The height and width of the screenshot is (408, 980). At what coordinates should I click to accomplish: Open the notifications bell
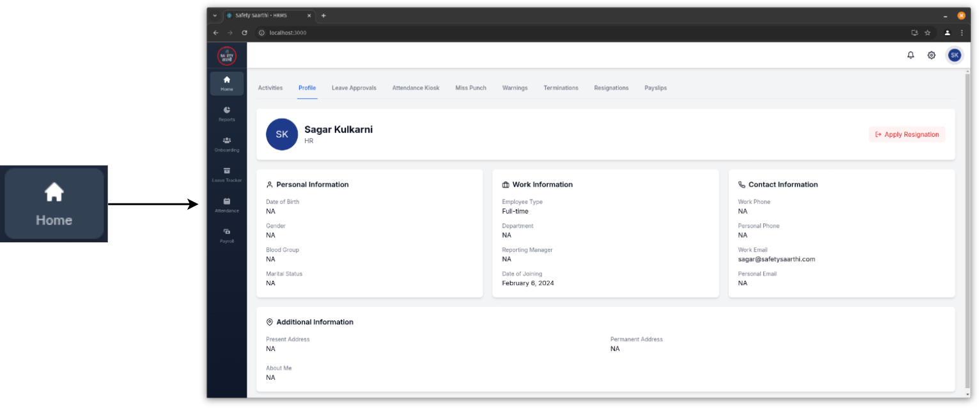tap(910, 55)
